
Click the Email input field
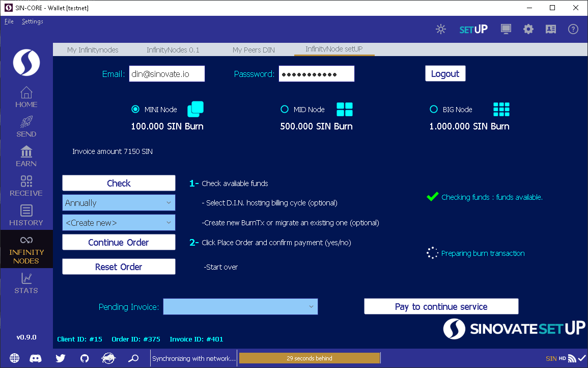click(167, 73)
